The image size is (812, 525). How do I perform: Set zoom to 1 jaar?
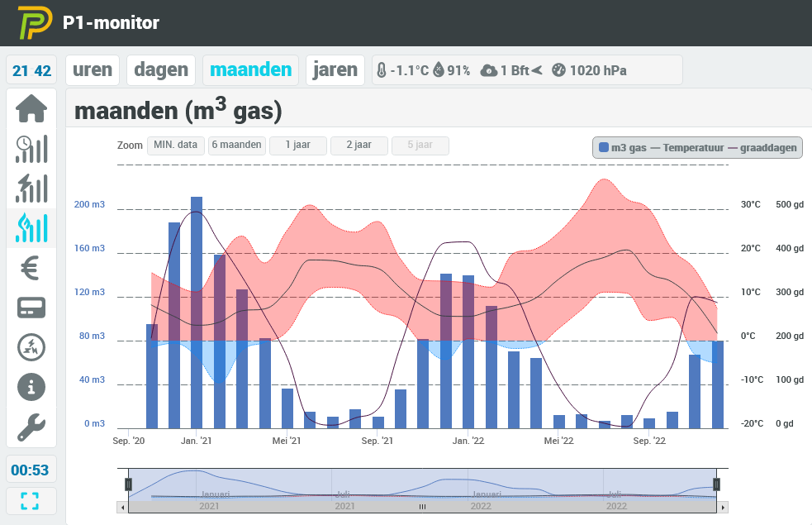[x=297, y=146]
